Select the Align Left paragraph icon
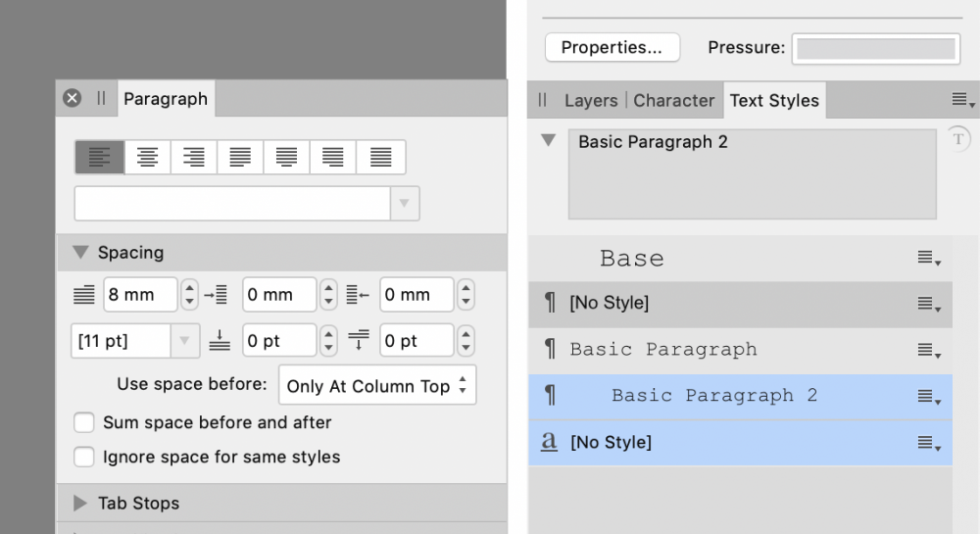This screenshot has height=534, width=980. [100, 157]
